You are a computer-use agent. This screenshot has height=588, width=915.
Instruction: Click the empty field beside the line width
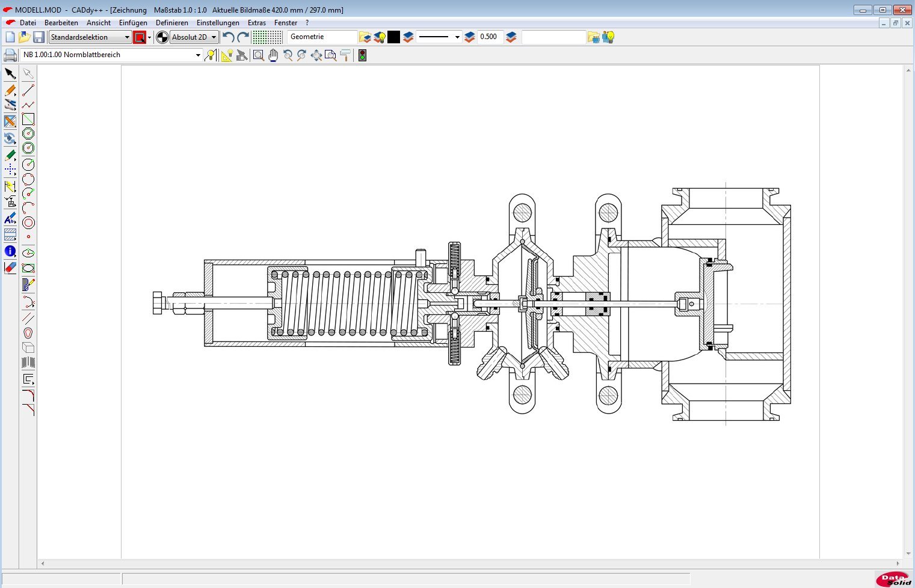click(553, 37)
